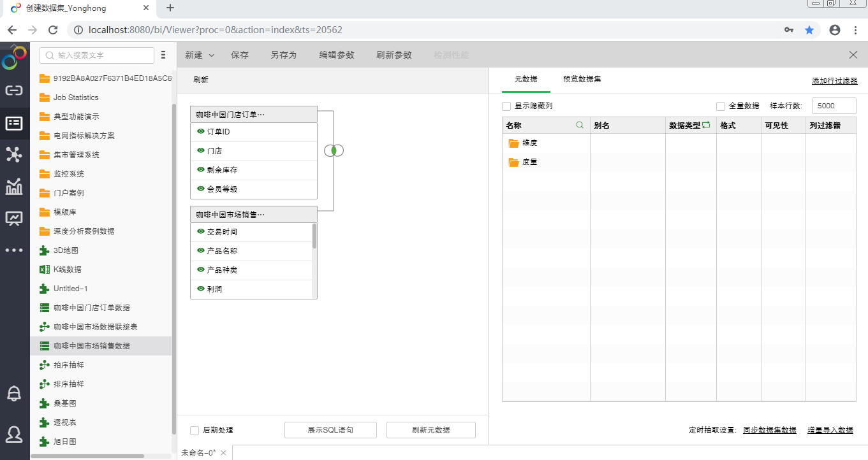Click the search icon in 名称 column header
This screenshot has width=868, height=460.
[580, 126]
